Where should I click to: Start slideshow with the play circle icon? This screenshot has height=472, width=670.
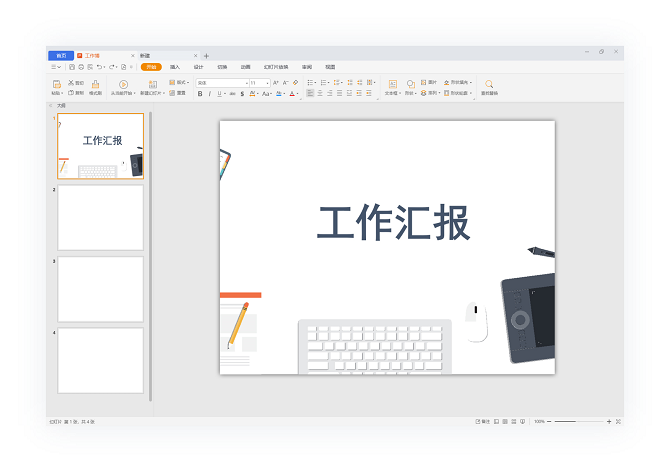[x=123, y=85]
